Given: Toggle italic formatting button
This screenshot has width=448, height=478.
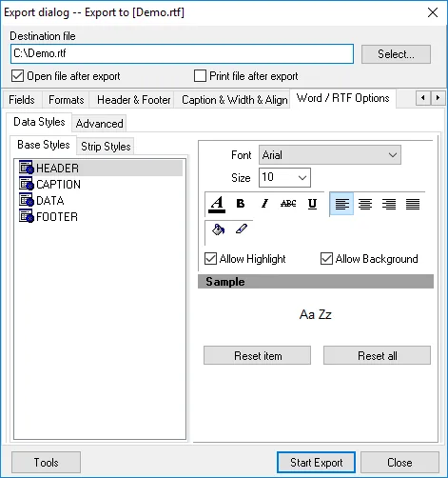Looking at the screenshot, I should 264,204.
